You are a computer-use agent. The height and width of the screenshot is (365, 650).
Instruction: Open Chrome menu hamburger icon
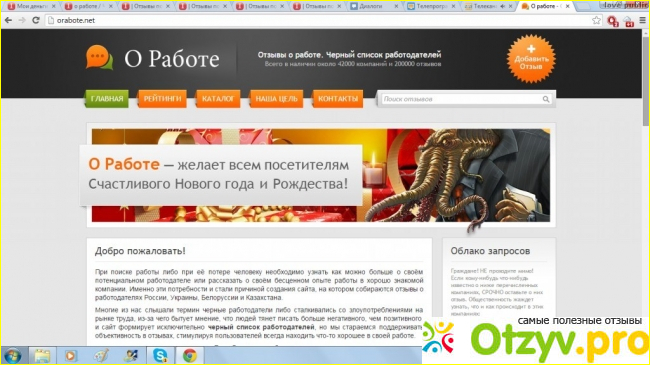pos(643,20)
